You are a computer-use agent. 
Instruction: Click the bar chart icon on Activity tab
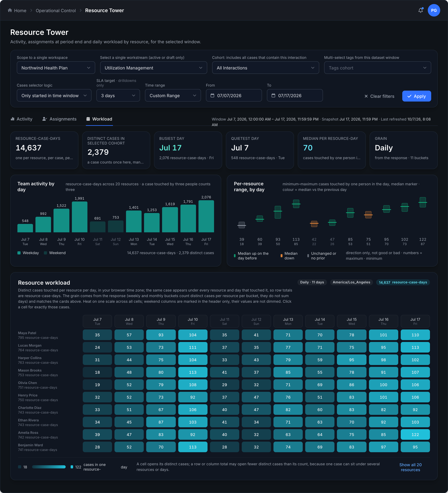(x=12, y=119)
